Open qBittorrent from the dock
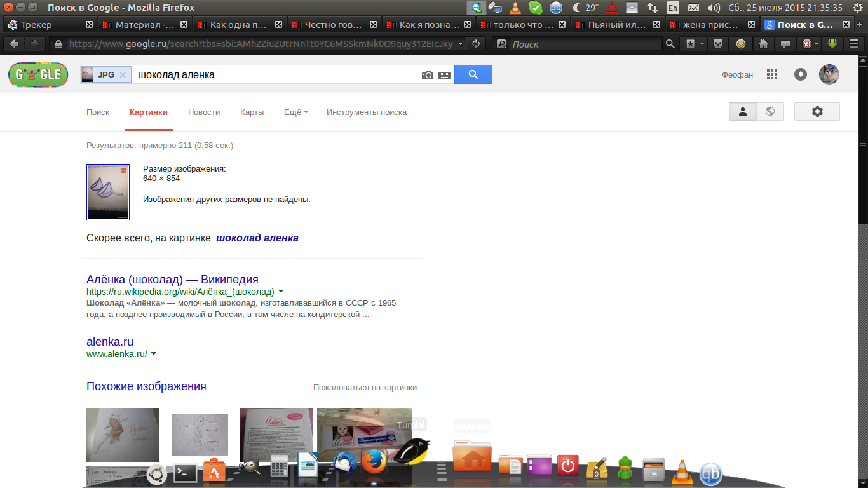Image resolution: width=868 pixels, height=488 pixels. pos(710,474)
